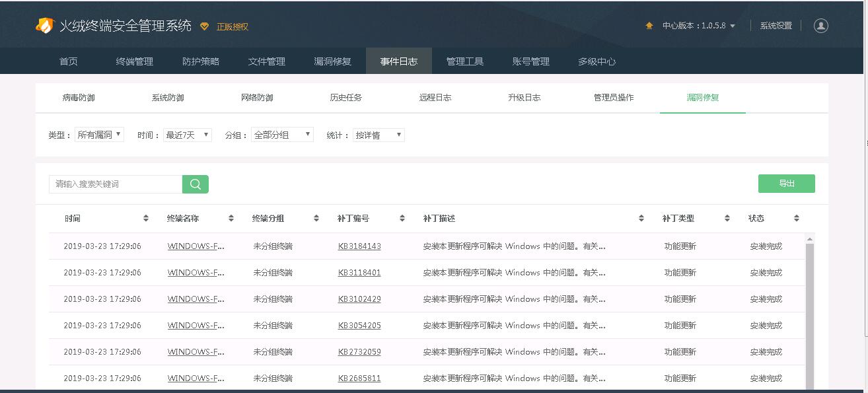
Task: Sort by 补丁编号 column sort icon
Action: tap(402, 219)
